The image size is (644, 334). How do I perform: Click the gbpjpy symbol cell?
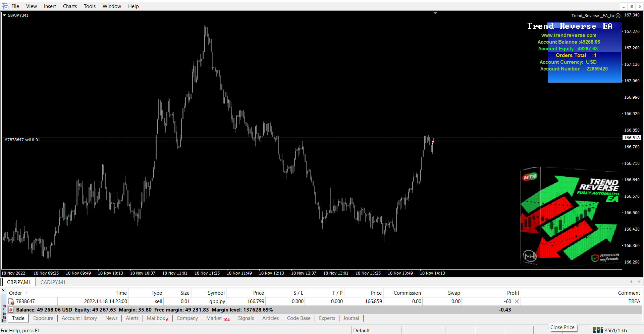tap(209, 301)
